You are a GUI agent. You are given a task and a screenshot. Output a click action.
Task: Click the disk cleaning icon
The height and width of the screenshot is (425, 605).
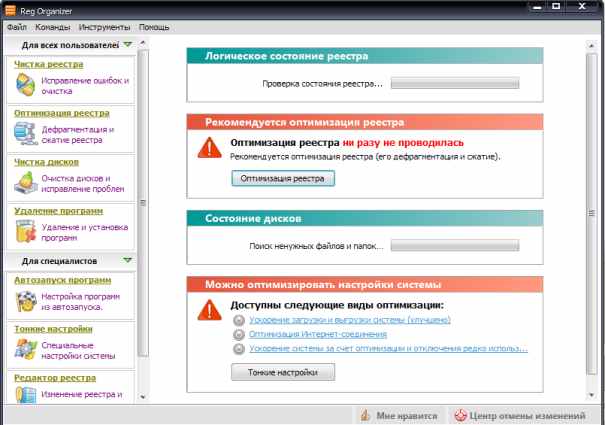click(26, 182)
